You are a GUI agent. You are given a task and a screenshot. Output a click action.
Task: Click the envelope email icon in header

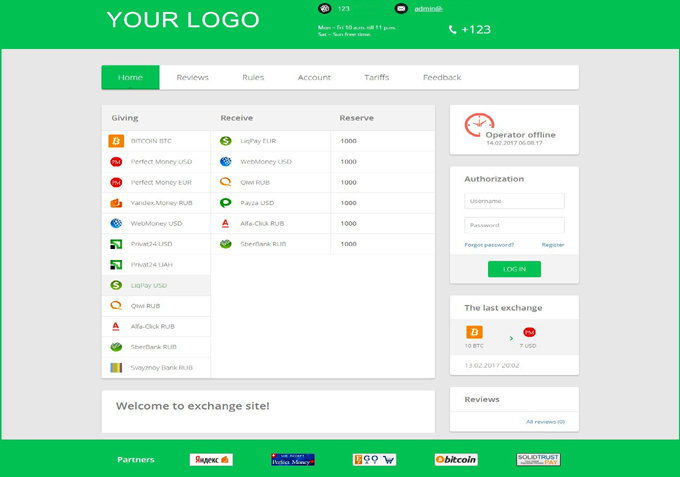point(401,8)
